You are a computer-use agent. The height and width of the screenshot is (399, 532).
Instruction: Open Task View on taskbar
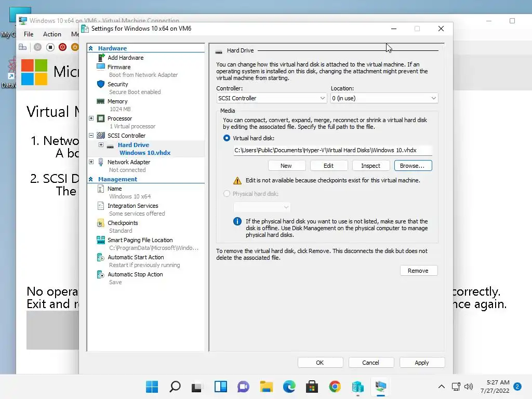pos(196,387)
